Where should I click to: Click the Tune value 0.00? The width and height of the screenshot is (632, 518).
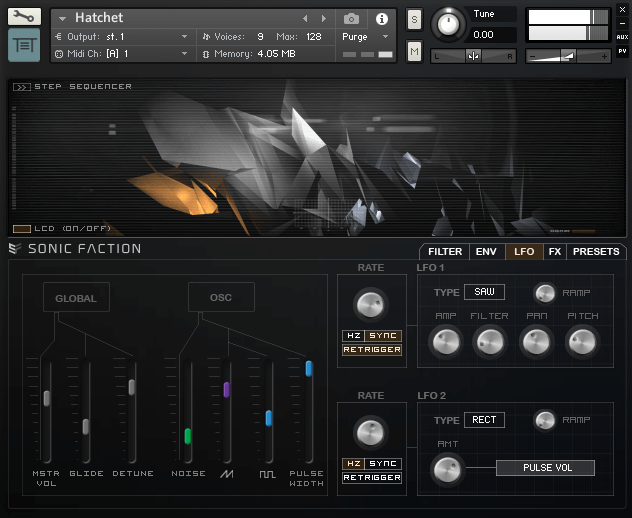(x=484, y=35)
